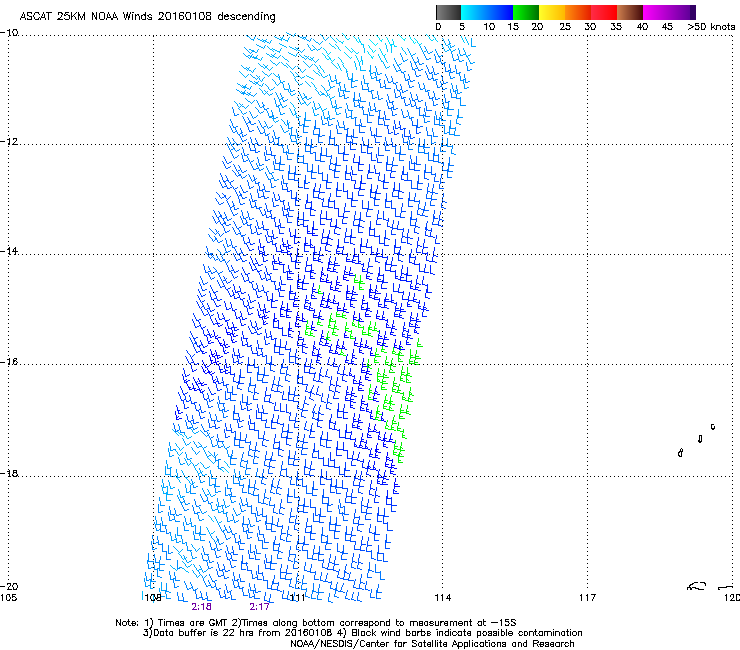The width and height of the screenshot is (740, 650).
Task: Click the purple '2:18' swath time label
Action: coord(202,607)
